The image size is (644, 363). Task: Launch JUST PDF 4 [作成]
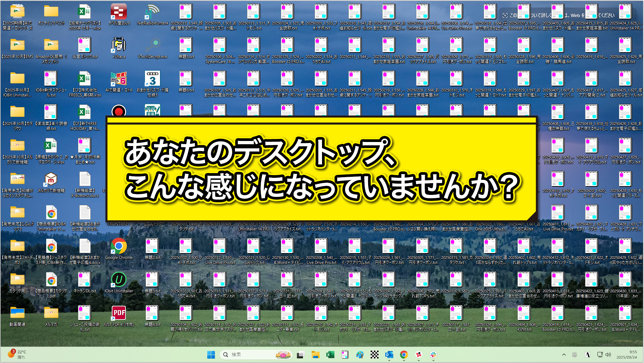tap(119, 313)
